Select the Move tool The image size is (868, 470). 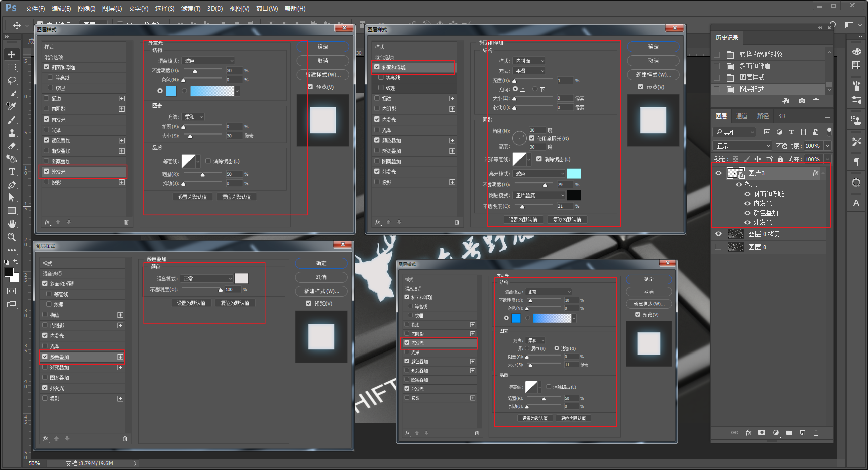click(12, 54)
